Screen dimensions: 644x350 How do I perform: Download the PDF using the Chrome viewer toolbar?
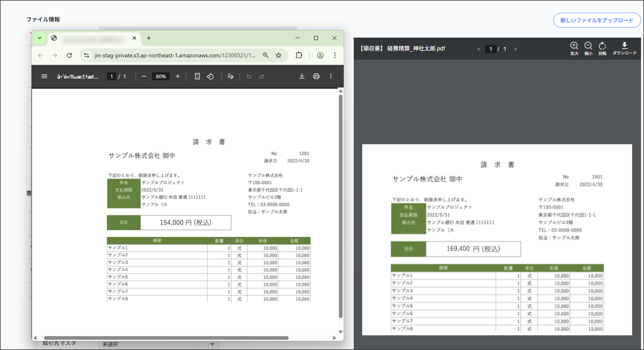pyautogui.click(x=302, y=76)
